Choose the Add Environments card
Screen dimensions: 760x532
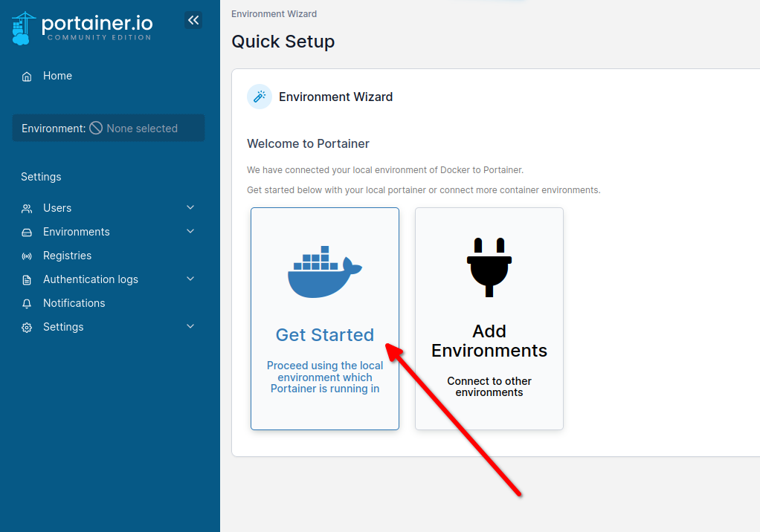(x=489, y=319)
